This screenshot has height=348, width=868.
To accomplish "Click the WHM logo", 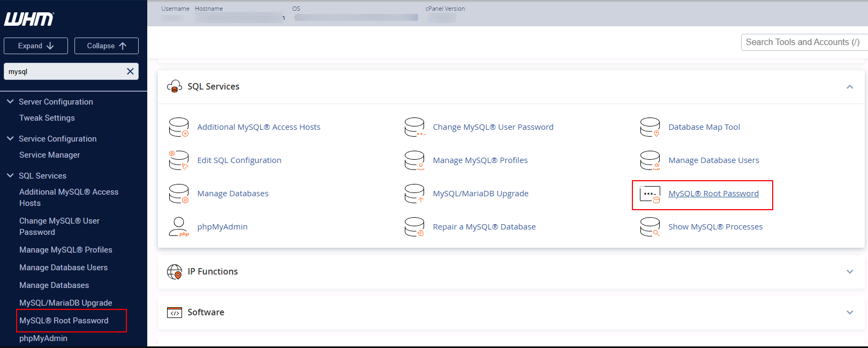I will click(29, 19).
